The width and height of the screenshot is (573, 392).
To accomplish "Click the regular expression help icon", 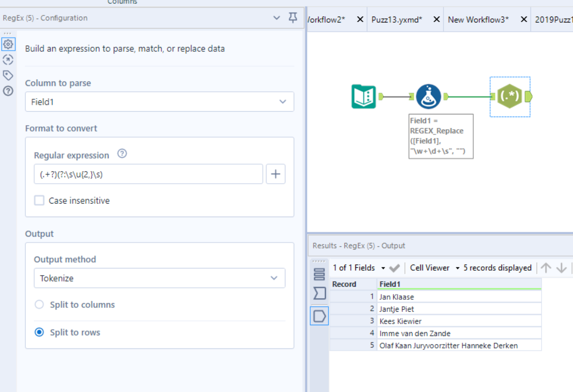I will pos(122,154).
